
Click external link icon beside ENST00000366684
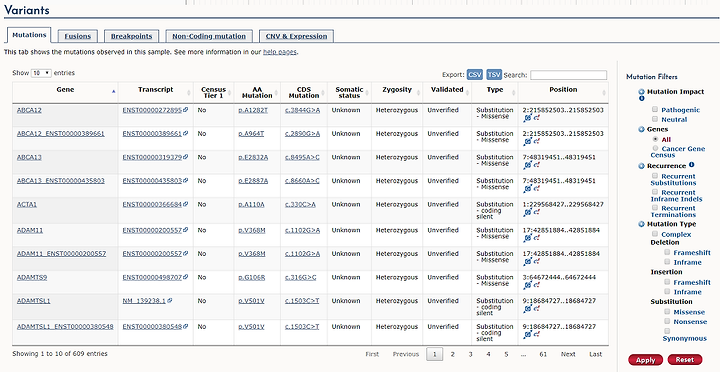[x=186, y=204]
